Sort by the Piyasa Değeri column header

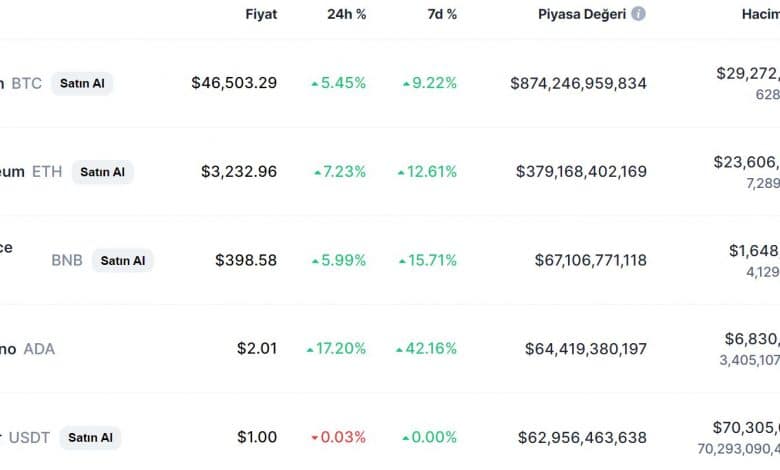pos(582,14)
